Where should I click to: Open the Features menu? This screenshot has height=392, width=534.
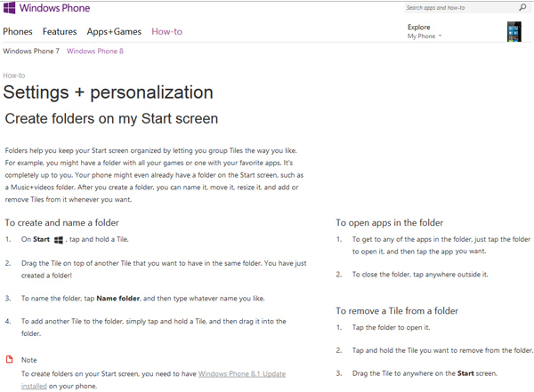tap(60, 32)
